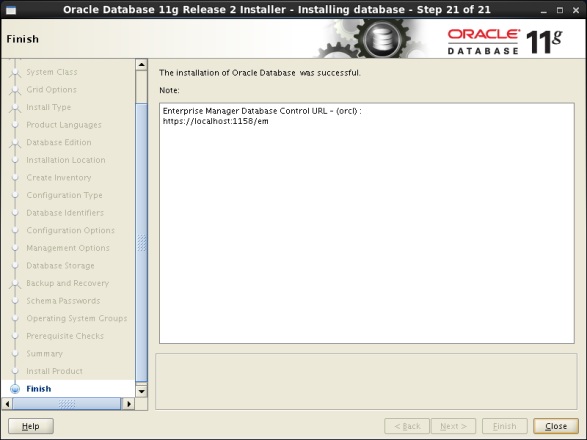Select the Install Type step

[48, 107]
